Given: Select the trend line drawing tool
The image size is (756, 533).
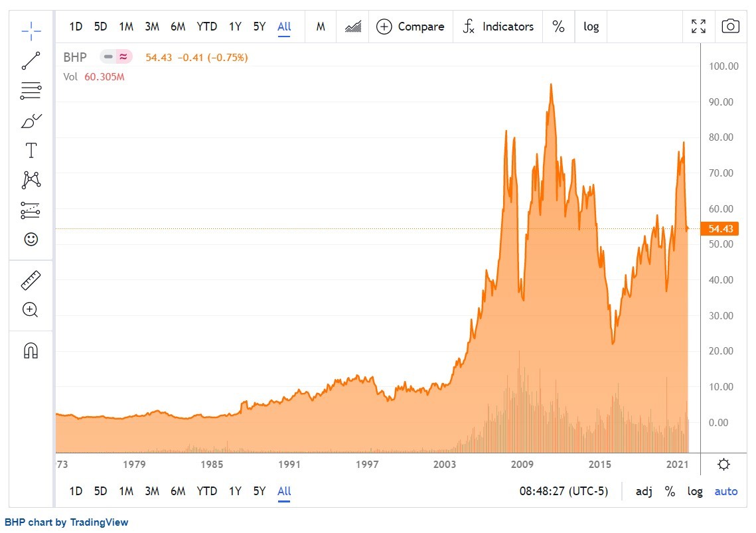Looking at the screenshot, I should [31, 61].
